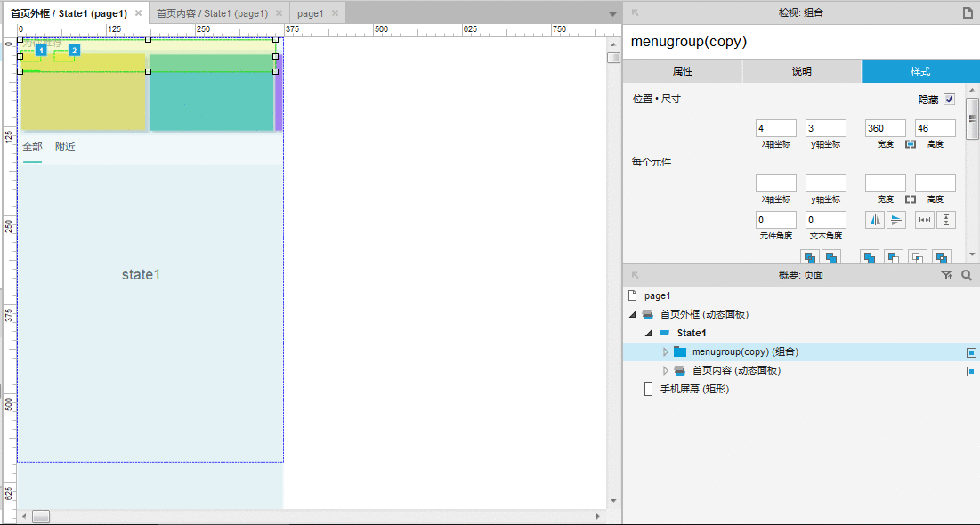Select 附近 tab on the canvas

pos(65,147)
